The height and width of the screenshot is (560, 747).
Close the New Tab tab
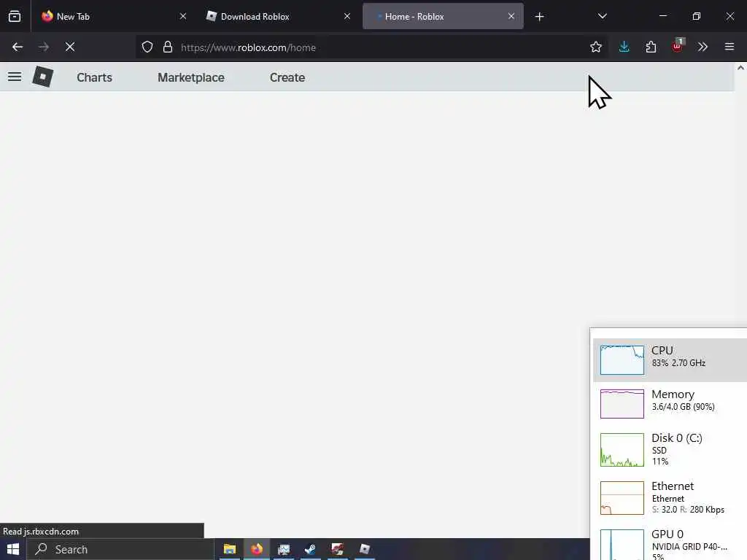(183, 16)
